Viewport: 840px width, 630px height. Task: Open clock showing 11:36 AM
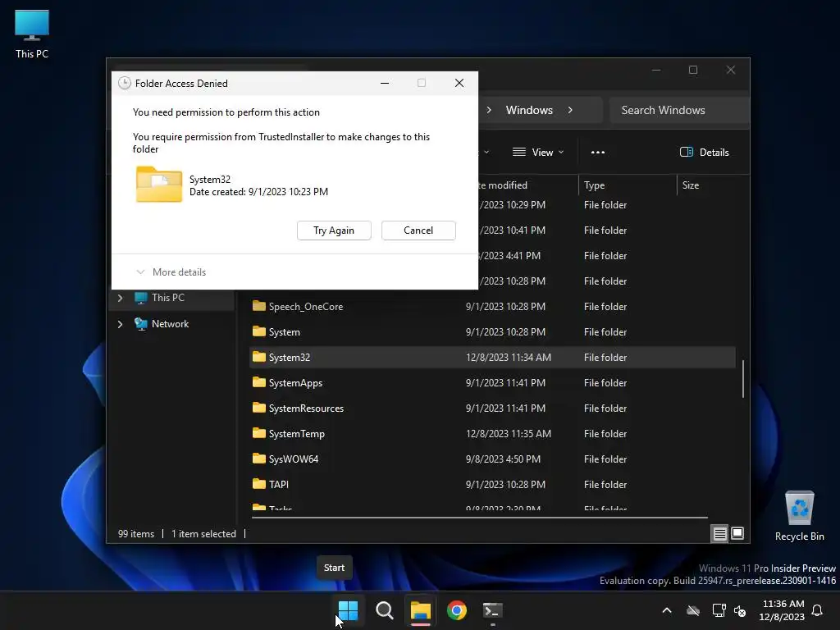click(782, 610)
